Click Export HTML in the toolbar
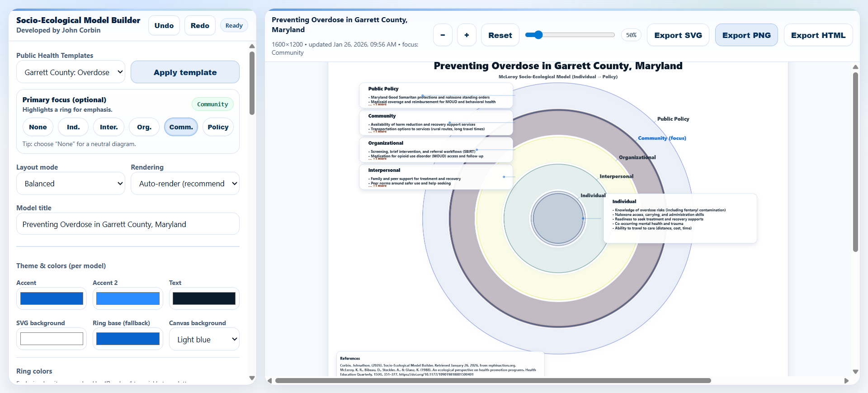The image size is (868, 393). [818, 35]
